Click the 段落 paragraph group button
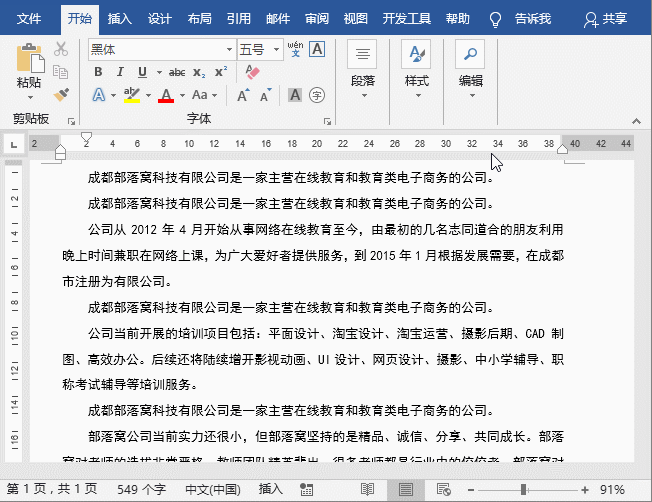This screenshot has width=652, height=502. (x=363, y=67)
